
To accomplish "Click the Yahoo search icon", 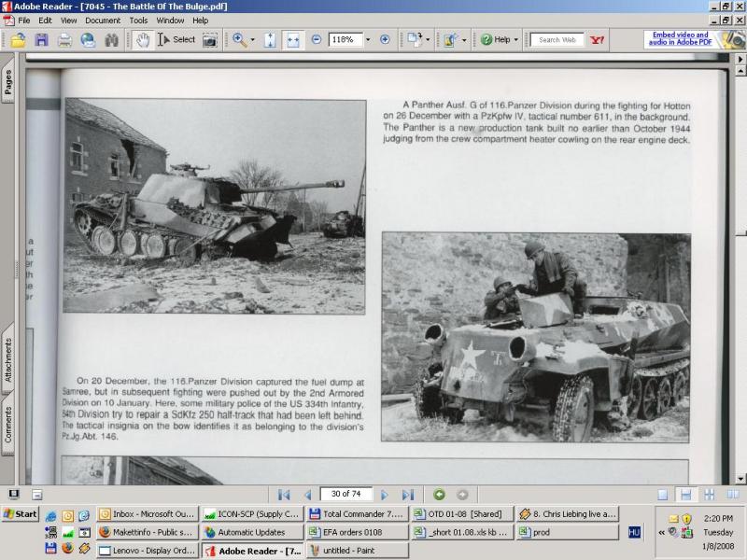I will pos(598,40).
